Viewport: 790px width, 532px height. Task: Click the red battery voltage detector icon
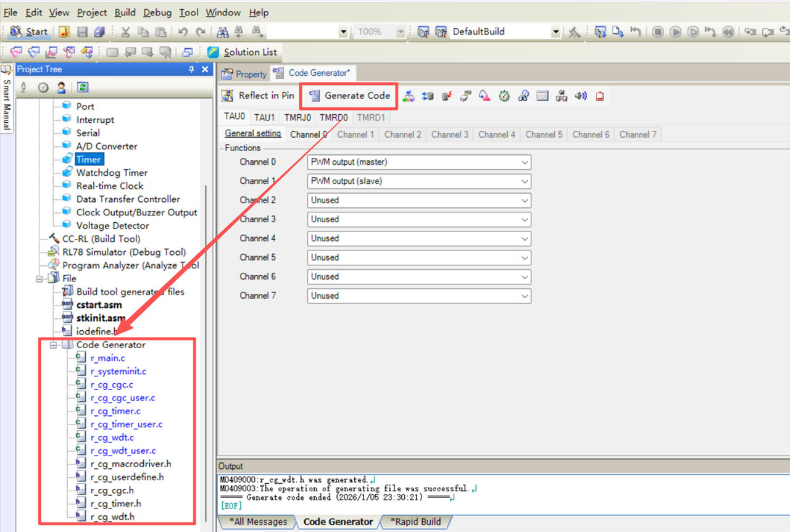pos(599,96)
